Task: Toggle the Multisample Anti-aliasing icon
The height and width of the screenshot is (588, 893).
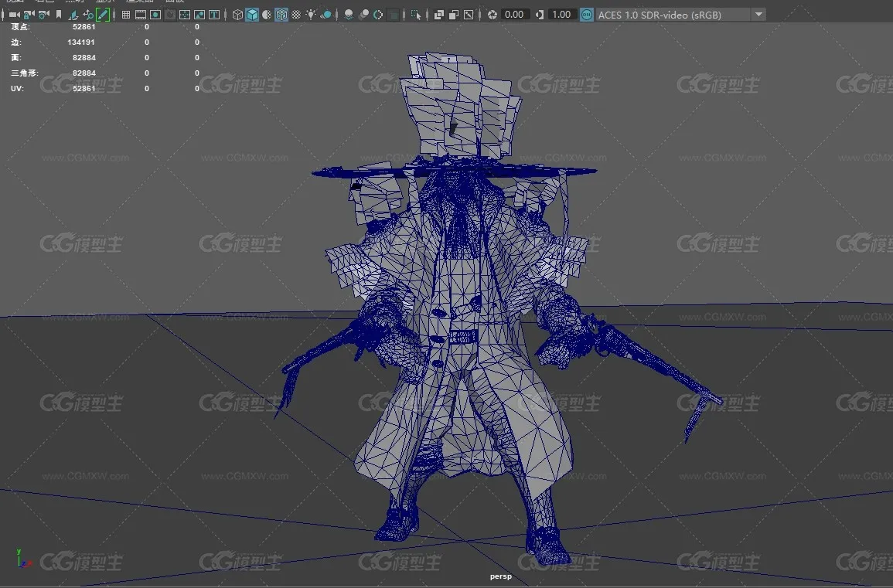Action: [378, 15]
